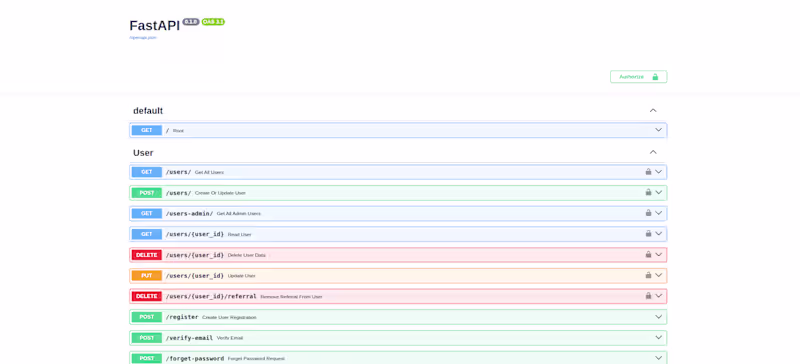Screen dimensions: 800x364
Task: Click the lock icon on POST /users/
Action: 648,192
